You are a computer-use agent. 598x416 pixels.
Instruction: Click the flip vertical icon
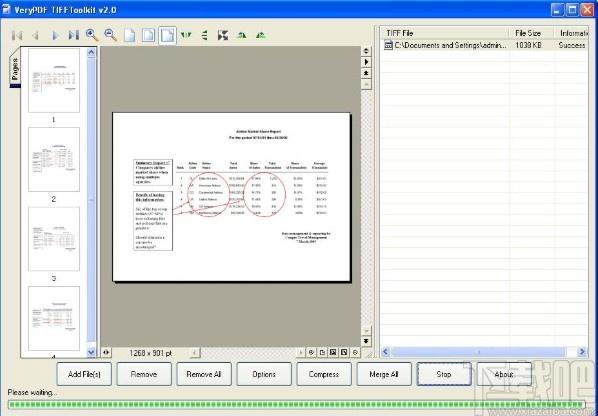[205, 35]
